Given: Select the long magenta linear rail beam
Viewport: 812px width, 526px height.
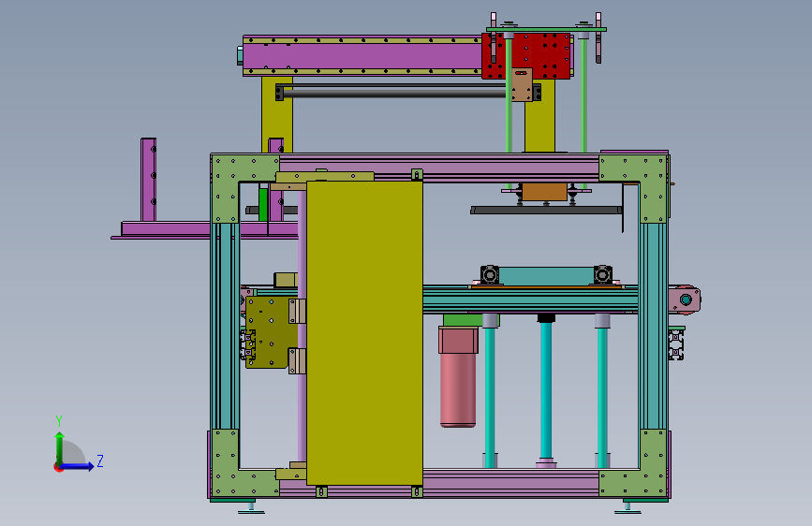Looking at the screenshot, I should click(362, 55).
